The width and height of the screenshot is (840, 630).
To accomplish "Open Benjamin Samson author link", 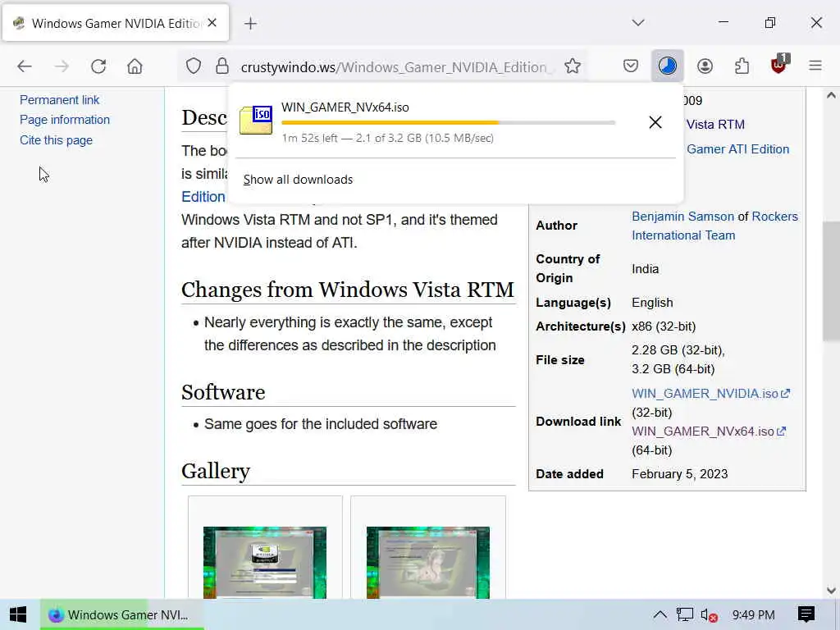I will pyautogui.click(x=682, y=217).
